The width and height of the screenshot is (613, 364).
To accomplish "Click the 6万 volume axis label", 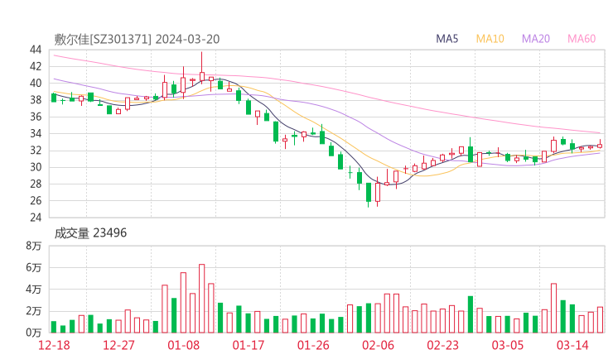I will point(34,268).
